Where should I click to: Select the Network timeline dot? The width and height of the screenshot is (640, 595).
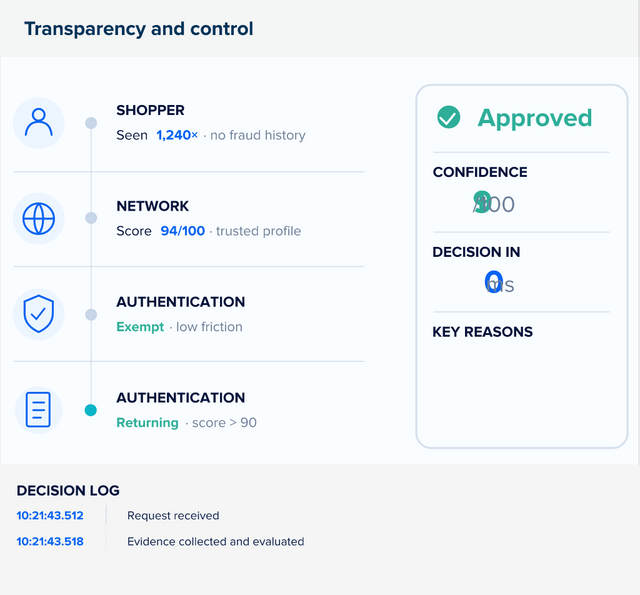pos(91,218)
